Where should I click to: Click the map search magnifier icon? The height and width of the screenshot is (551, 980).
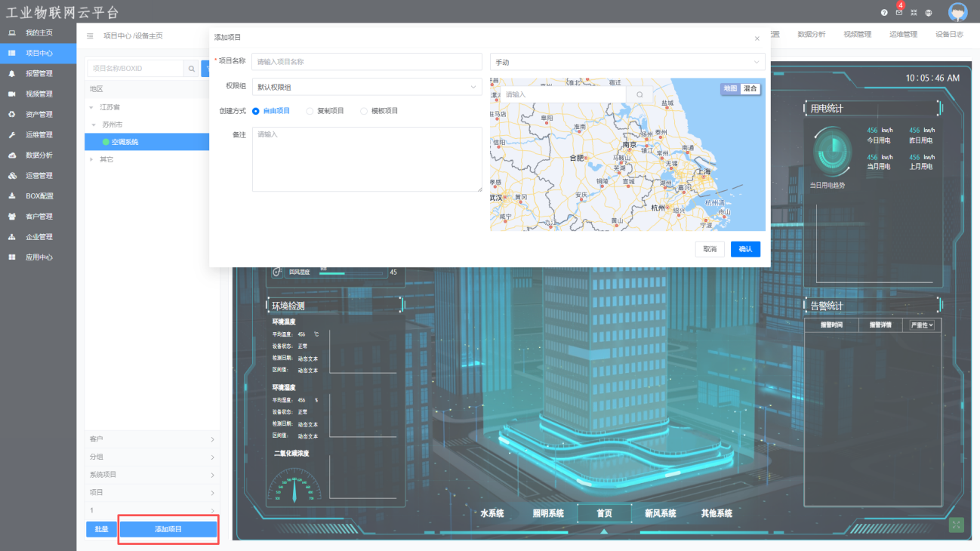[x=639, y=94]
